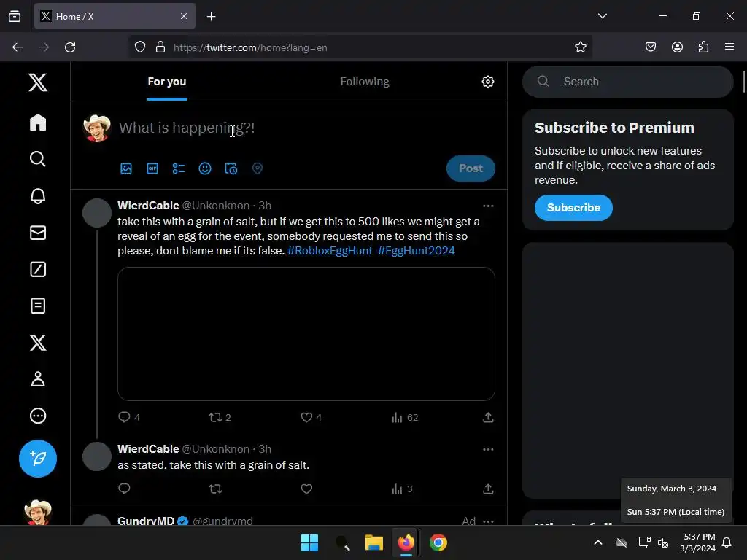Open Firefox extensions puzzle icon
747x560 pixels.
pos(703,47)
